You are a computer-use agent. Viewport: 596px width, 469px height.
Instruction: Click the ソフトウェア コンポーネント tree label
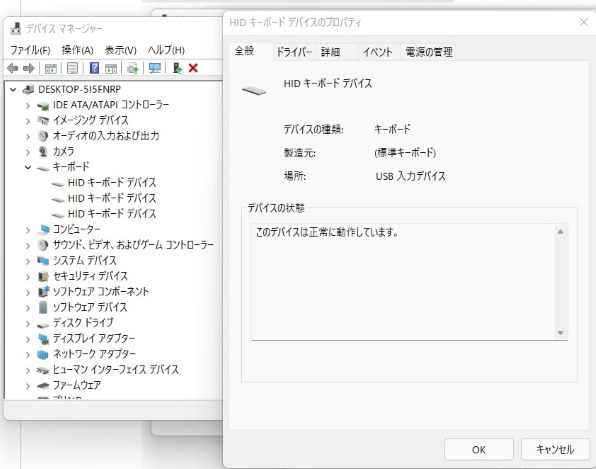point(101,292)
